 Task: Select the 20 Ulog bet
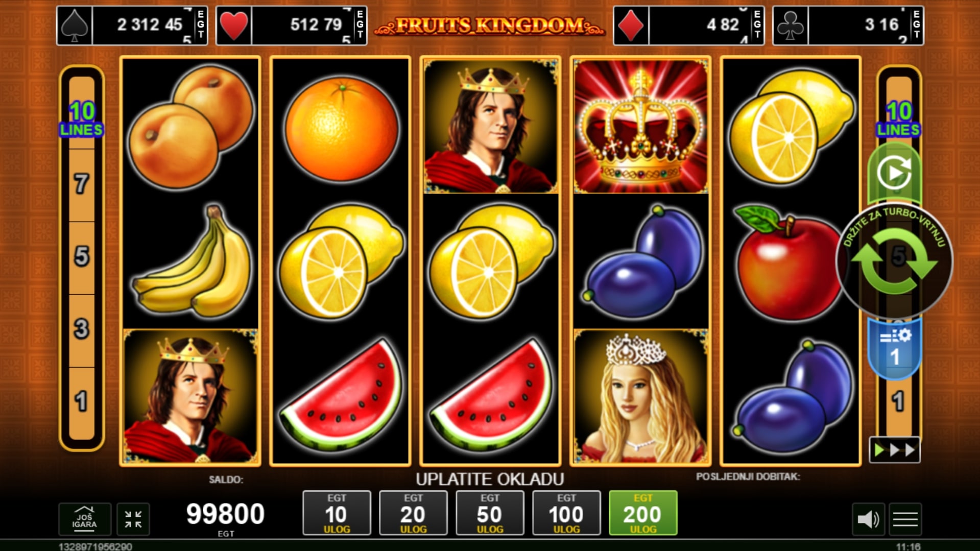413,513
